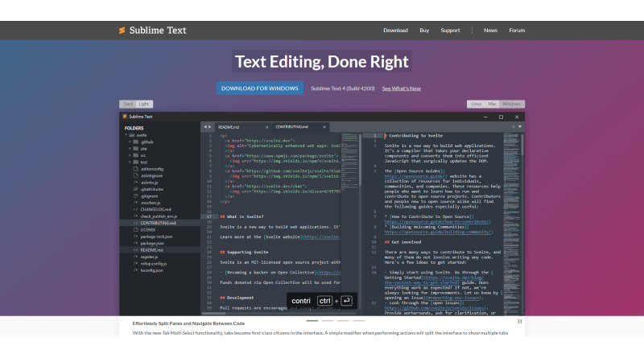
Task: Click the src folder icon
Action: pyautogui.click(x=135, y=155)
